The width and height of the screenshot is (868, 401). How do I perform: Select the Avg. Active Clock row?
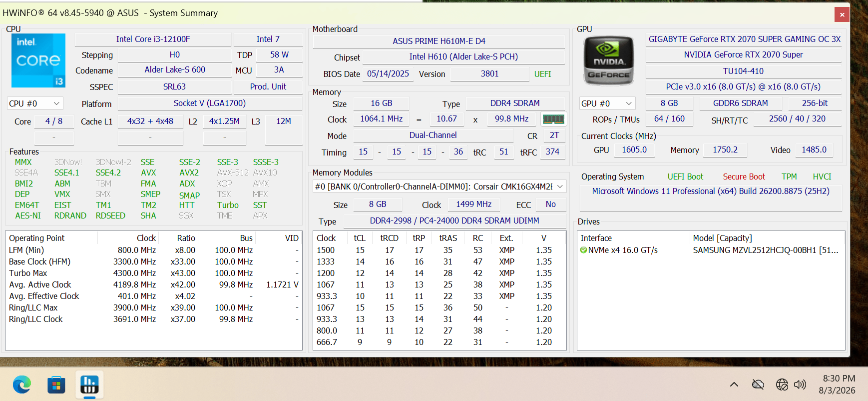pyautogui.click(x=154, y=284)
